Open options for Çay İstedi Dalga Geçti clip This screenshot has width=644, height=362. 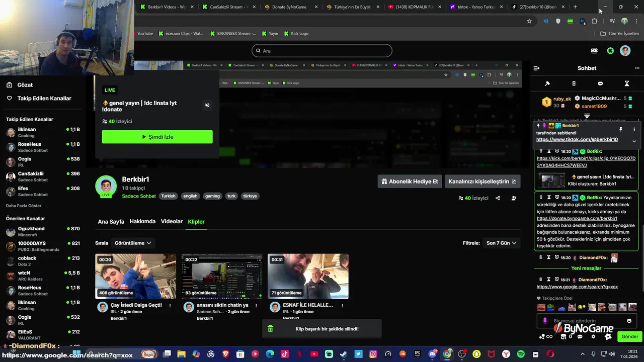pos(170,305)
